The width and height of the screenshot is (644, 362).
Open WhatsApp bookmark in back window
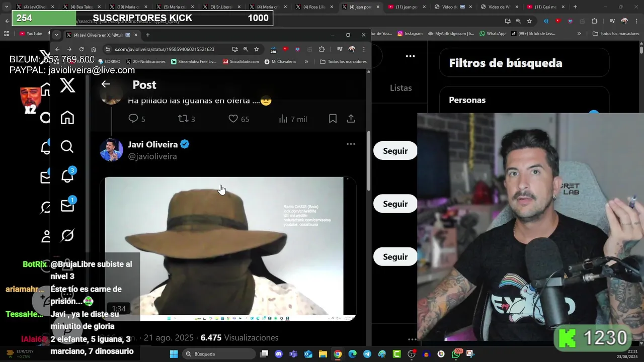492,33
